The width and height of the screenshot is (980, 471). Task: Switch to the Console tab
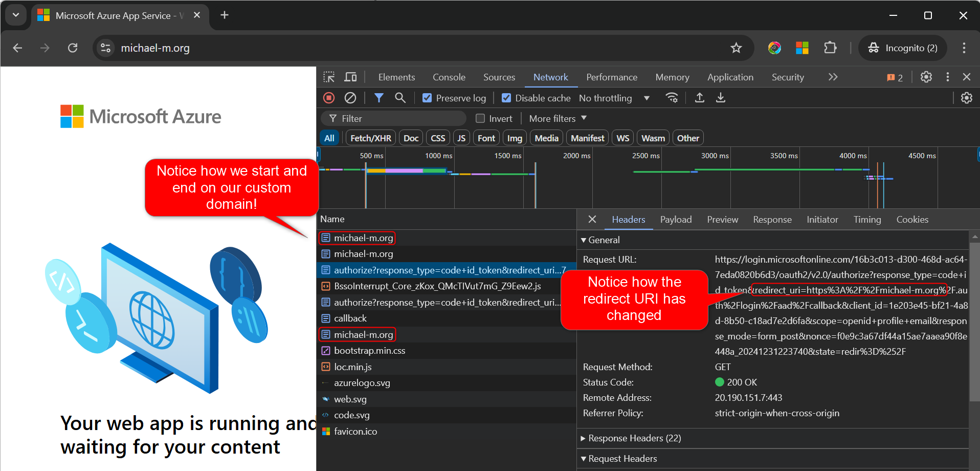coord(449,77)
